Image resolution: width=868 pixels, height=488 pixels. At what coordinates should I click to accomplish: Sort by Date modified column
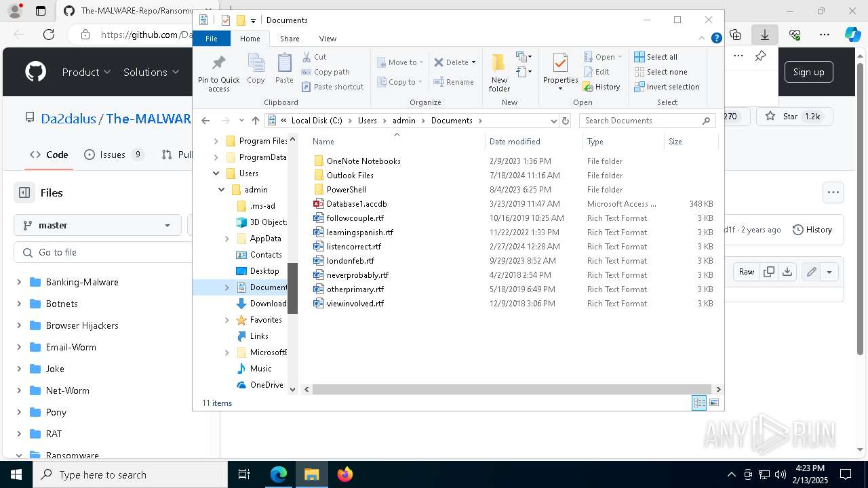tap(534, 142)
